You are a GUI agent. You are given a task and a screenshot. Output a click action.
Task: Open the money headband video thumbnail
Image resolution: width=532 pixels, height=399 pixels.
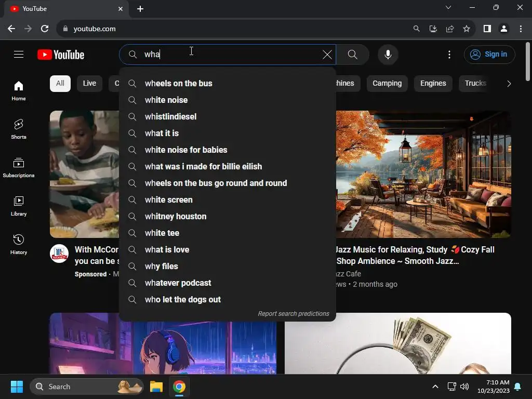[x=397, y=343]
